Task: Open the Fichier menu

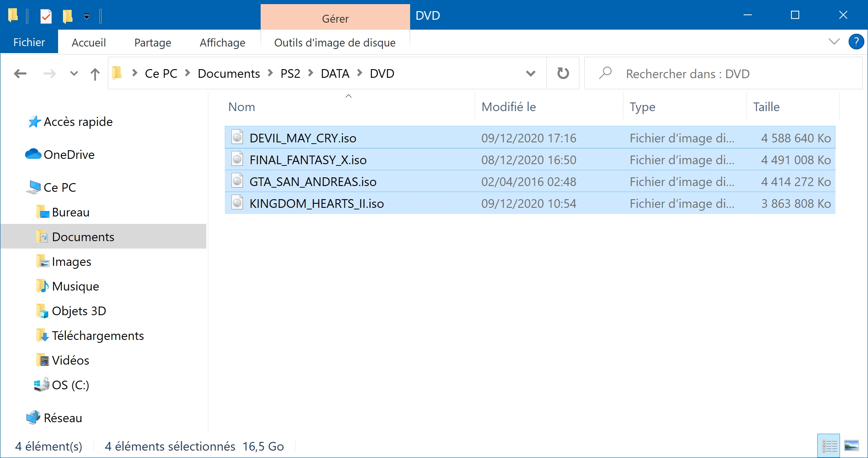Action: coord(29,42)
